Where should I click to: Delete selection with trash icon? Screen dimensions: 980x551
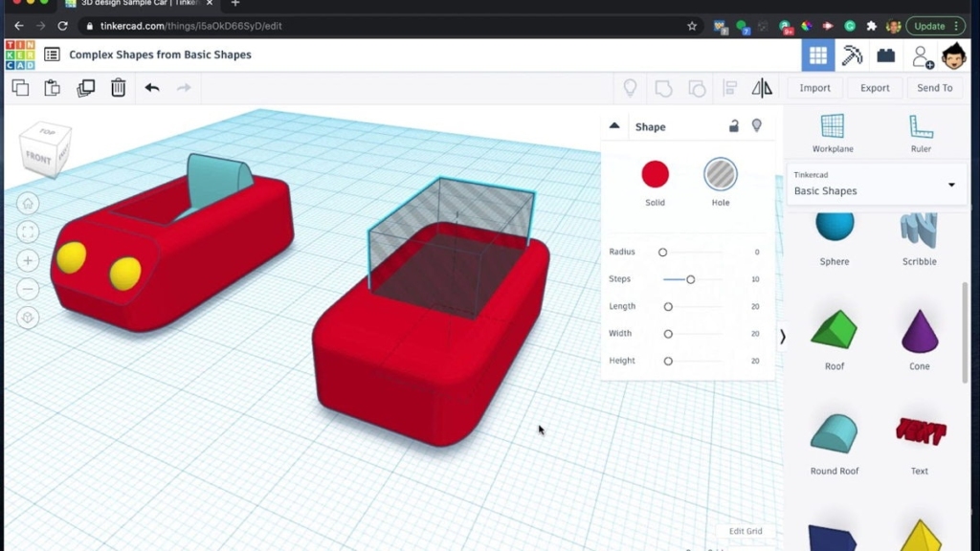[x=119, y=88]
